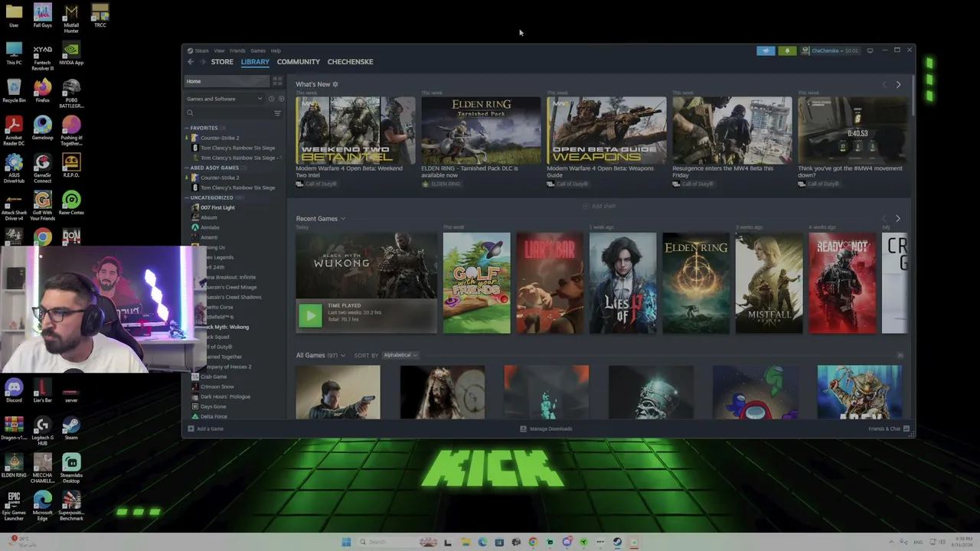This screenshot has width=980, height=551.
Task: Open Steam from the taskbar
Action: click(x=617, y=542)
